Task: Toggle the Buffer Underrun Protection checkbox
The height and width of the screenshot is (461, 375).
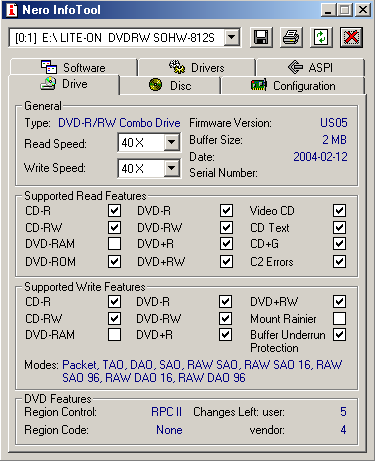Action: click(x=339, y=335)
